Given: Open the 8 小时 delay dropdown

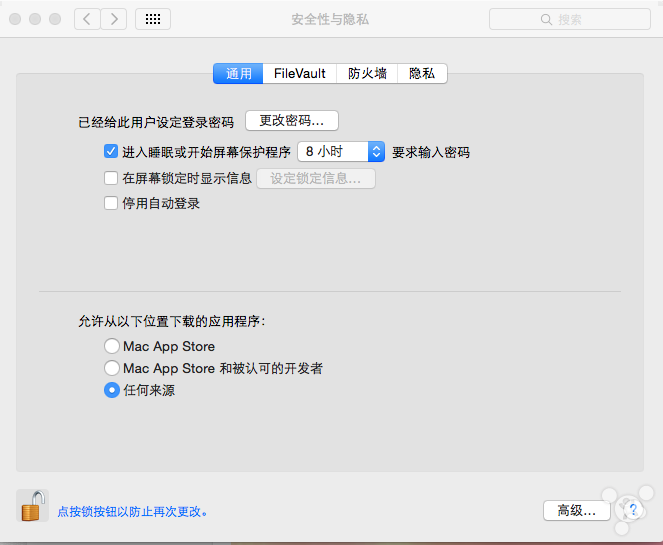Looking at the screenshot, I should [x=341, y=151].
